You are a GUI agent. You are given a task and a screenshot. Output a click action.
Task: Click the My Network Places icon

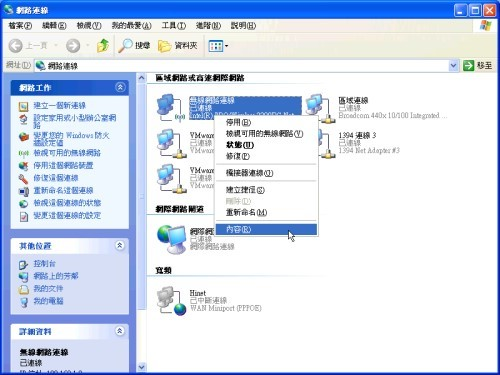click(x=23, y=277)
